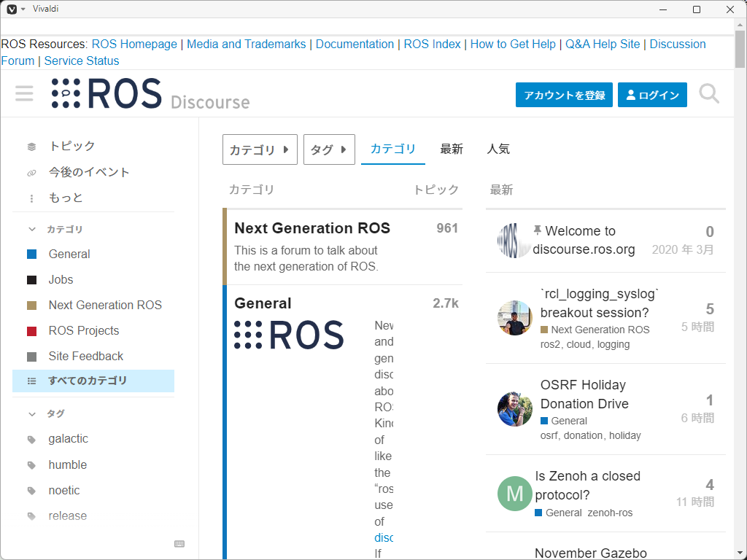Open topic Is Zenoh a closed protocol?
Viewport: 747px width, 560px height.
click(587, 485)
